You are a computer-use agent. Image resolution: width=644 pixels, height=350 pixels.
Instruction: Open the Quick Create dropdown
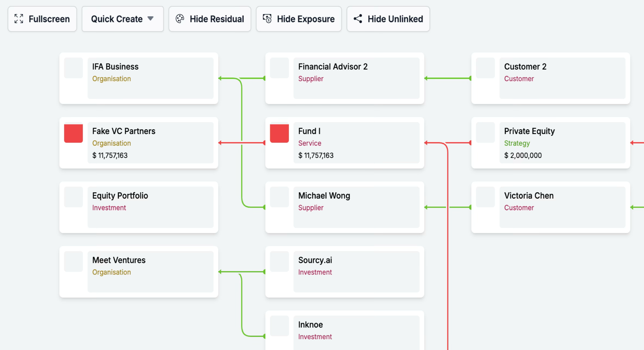pos(123,19)
